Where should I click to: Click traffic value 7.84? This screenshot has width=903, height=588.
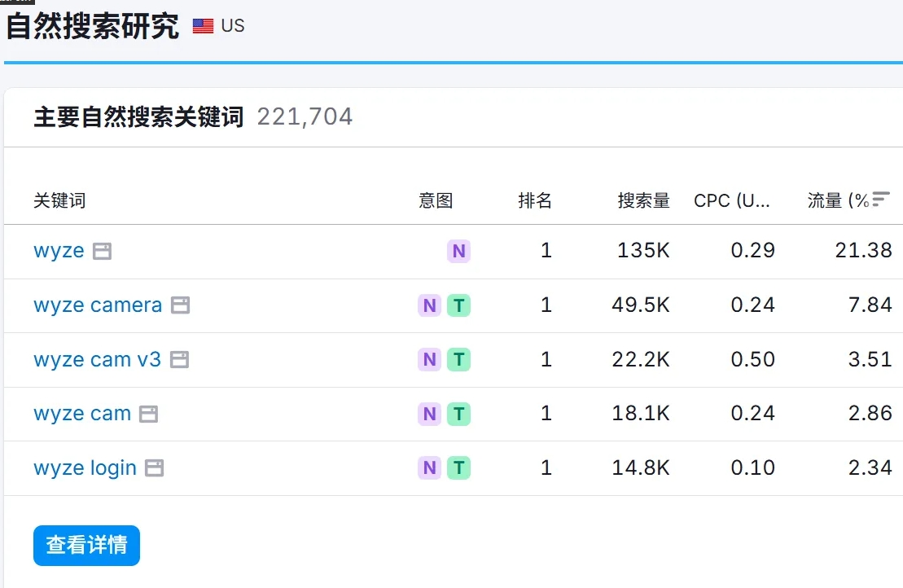click(870, 305)
